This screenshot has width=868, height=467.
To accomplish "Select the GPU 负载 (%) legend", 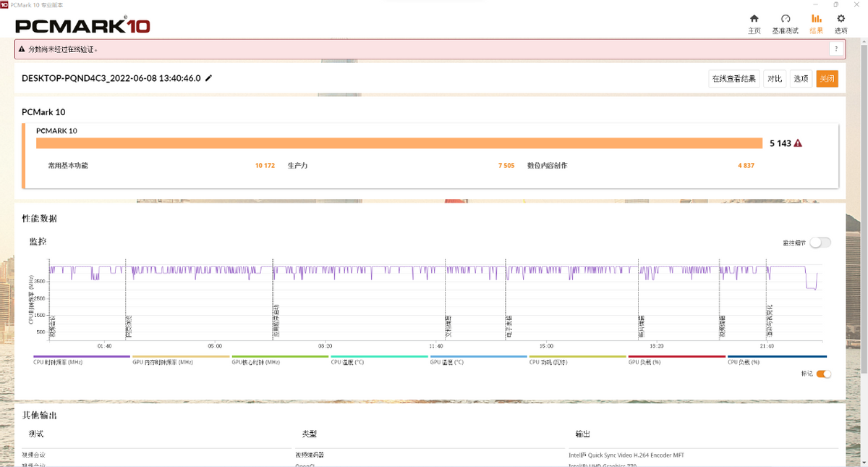I will [645, 361].
